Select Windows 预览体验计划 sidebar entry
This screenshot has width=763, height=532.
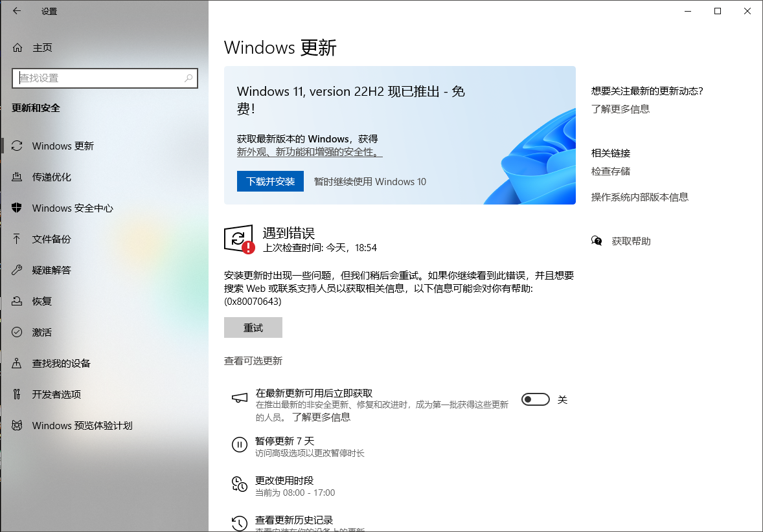[x=82, y=426]
